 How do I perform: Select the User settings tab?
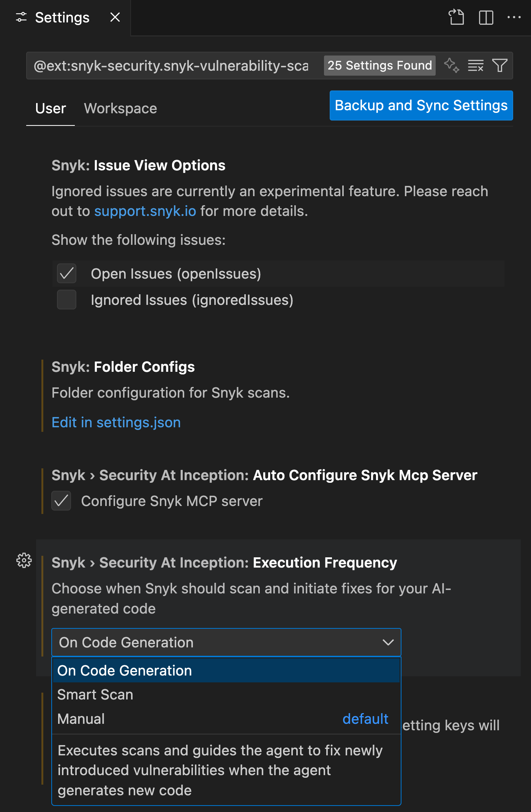tap(51, 109)
